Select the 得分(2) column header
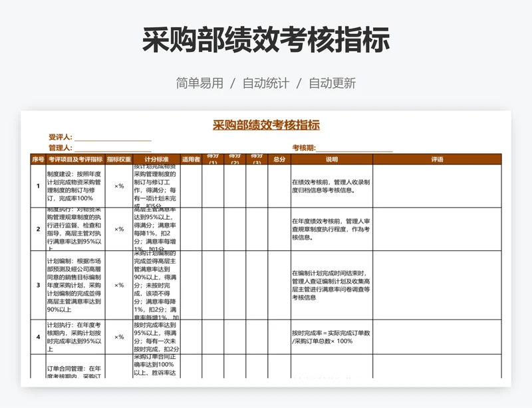The width and height of the screenshot is (532, 408). (235, 159)
